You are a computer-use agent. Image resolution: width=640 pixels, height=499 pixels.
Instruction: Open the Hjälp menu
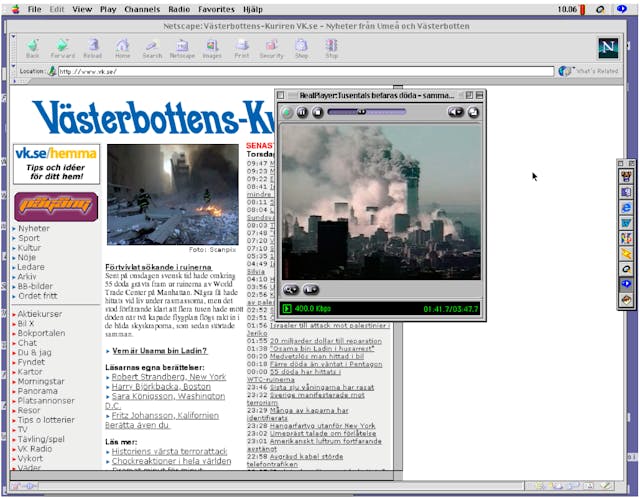coord(253,9)
